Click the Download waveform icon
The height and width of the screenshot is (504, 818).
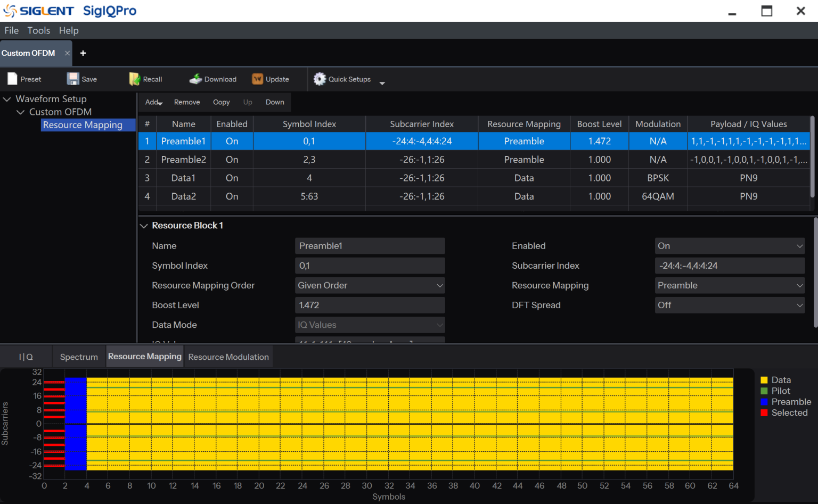tap(195, 78)
